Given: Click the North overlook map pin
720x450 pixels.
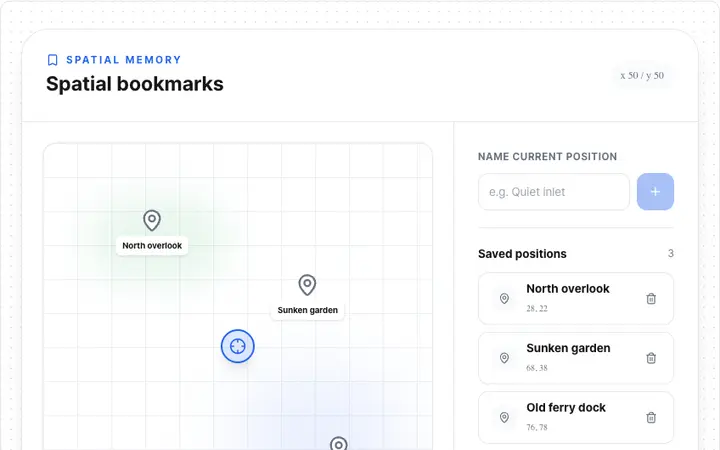Looking at the screenshot, I should [x=152, y=220].
